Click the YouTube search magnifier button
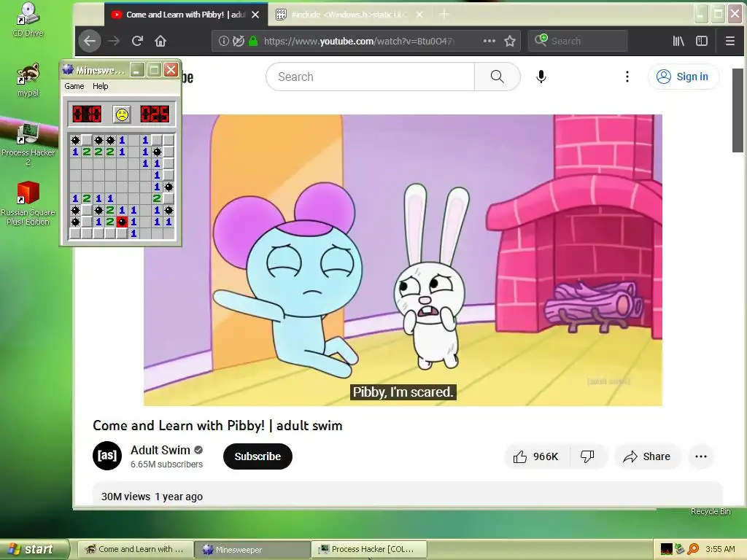The height and width of the screenshot is (560, 747). point(497,76)
